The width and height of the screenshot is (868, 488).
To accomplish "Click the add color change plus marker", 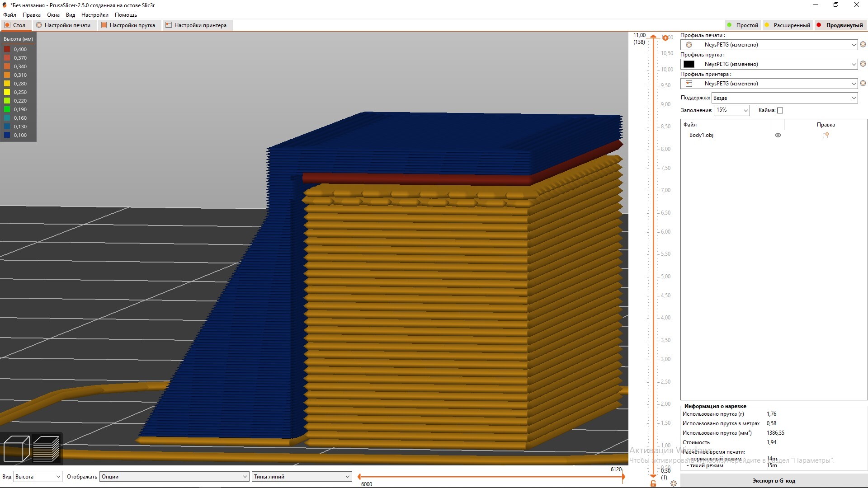I will [665, 38].
